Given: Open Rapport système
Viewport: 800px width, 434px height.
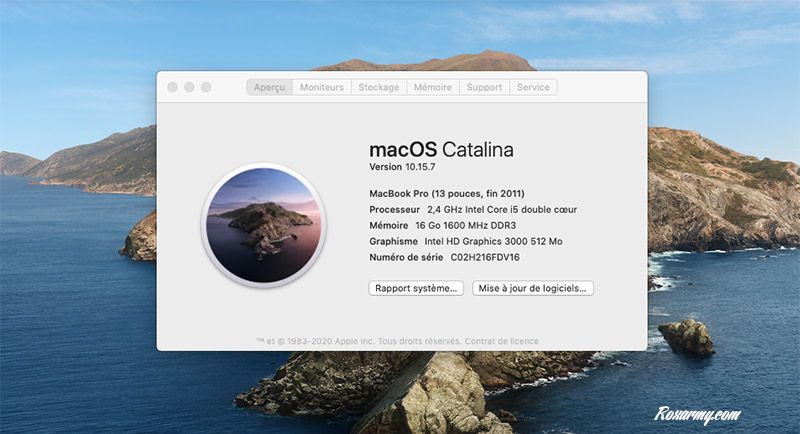Looking at the screenshot, I should [416, 288].
